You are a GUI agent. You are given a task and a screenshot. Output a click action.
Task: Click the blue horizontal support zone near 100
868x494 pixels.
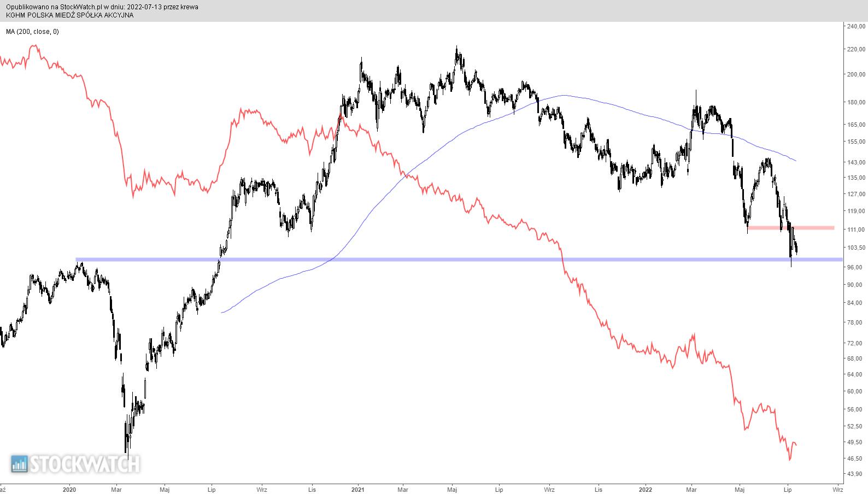[459, 260]
